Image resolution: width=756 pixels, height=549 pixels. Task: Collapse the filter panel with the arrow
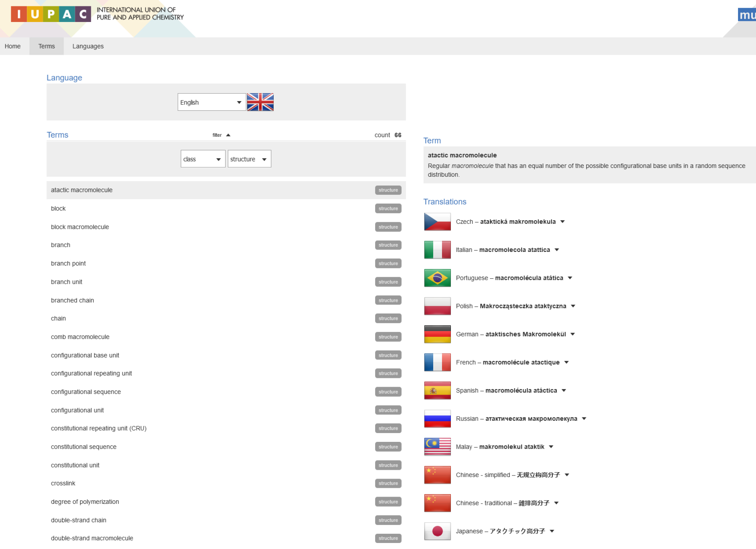click(x=228, y=135)
